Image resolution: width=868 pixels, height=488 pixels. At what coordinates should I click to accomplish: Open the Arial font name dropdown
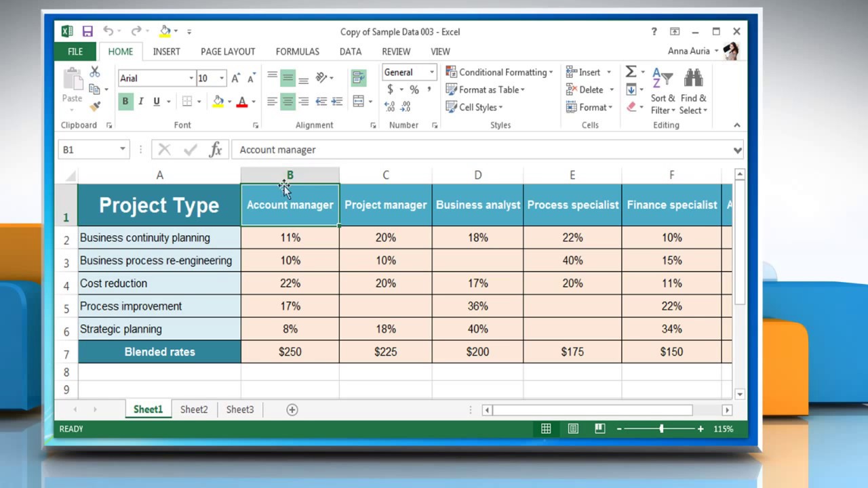coord(191,79)
